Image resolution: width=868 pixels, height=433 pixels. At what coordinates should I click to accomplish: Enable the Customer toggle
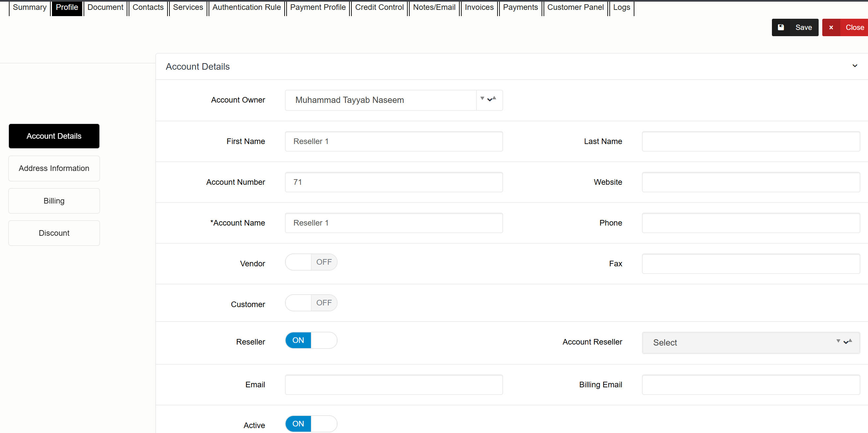coord(311,303)
